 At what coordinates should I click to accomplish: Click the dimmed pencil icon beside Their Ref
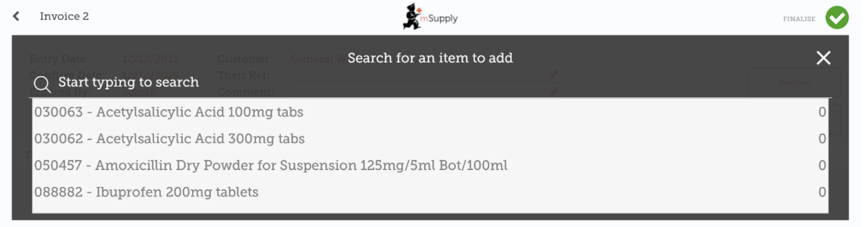click(x=554, y=74)
